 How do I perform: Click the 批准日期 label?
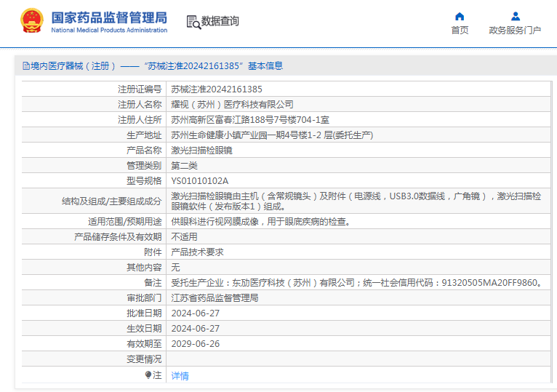click(144, 313)
